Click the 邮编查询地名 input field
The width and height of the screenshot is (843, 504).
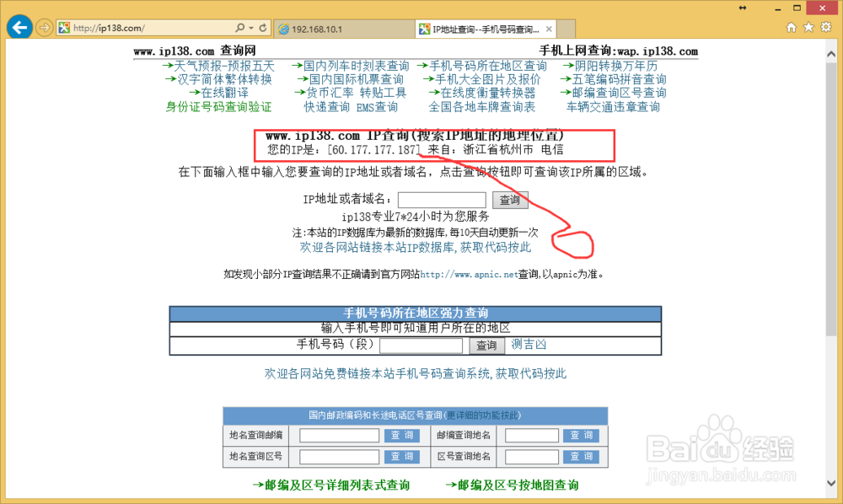tap(532, 435)
